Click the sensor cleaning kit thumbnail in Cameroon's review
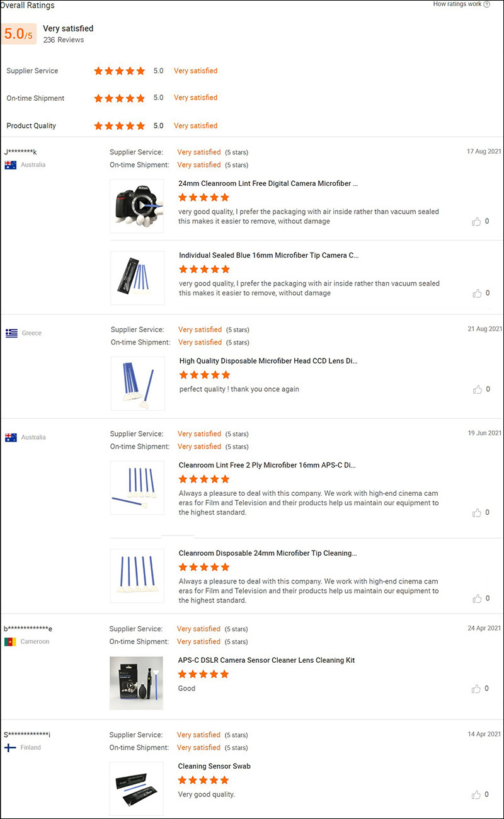Screen dimensions: 504x819 pos(137,682)
